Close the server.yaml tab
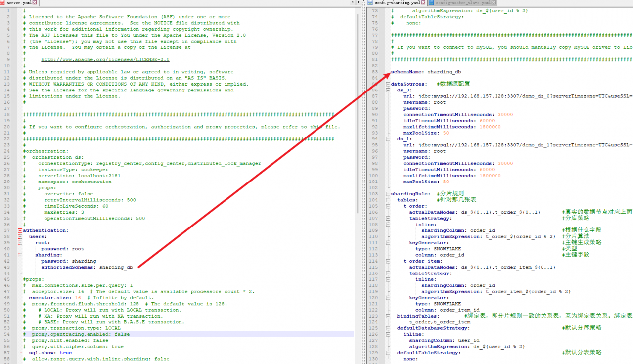Viewport: 633px width, 364px height. pyautogui.click(x=35, y=3)
